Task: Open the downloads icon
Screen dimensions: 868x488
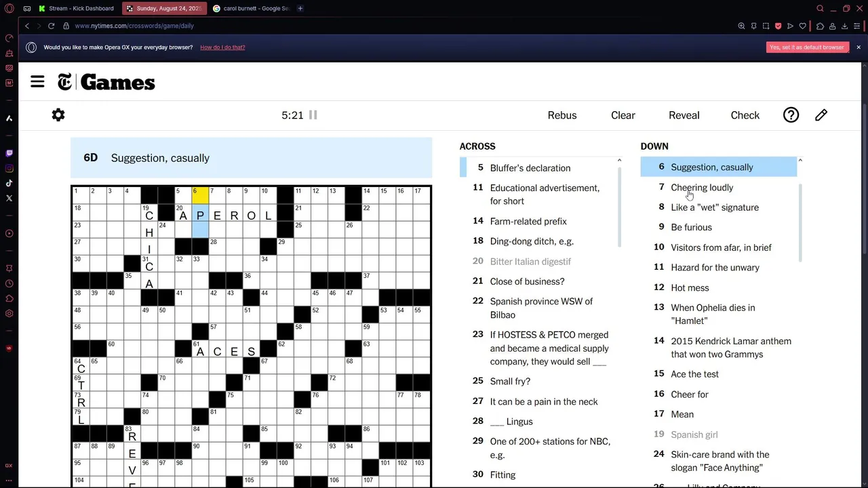Action: (845, 26)
